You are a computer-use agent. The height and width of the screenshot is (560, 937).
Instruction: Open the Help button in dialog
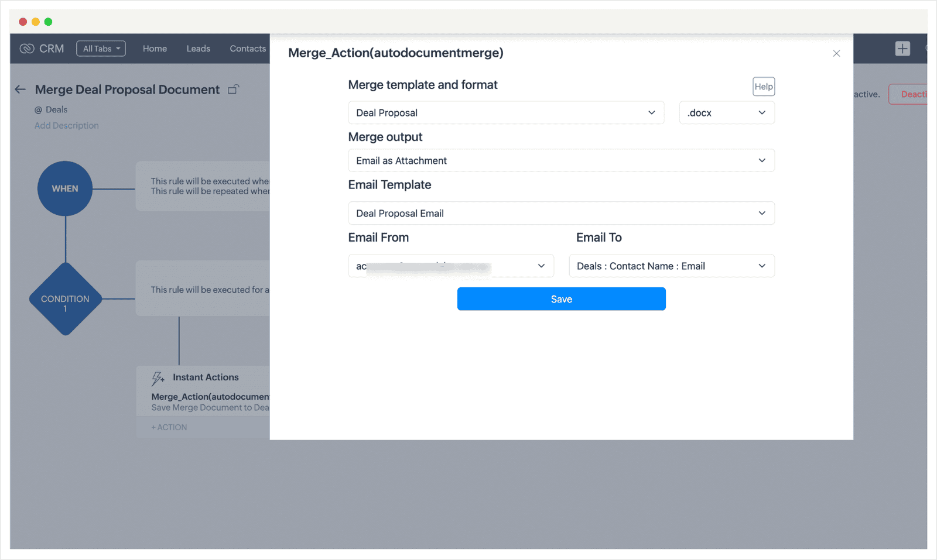click(x=764, y=87)
